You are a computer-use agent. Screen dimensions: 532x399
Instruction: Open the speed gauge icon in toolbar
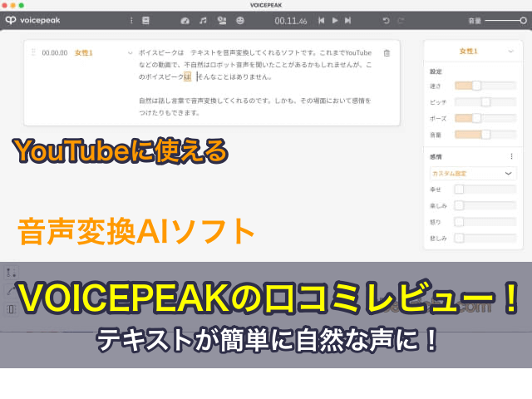point(185,21)
